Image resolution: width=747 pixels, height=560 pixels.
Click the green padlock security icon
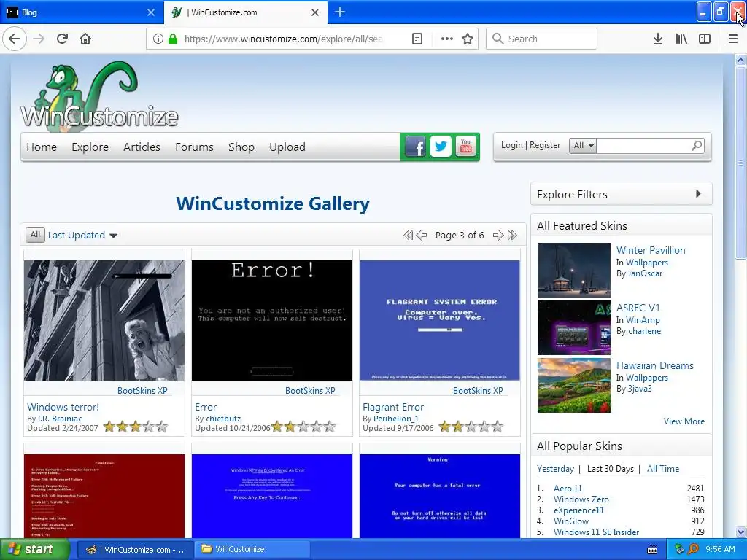click(173, 39)
